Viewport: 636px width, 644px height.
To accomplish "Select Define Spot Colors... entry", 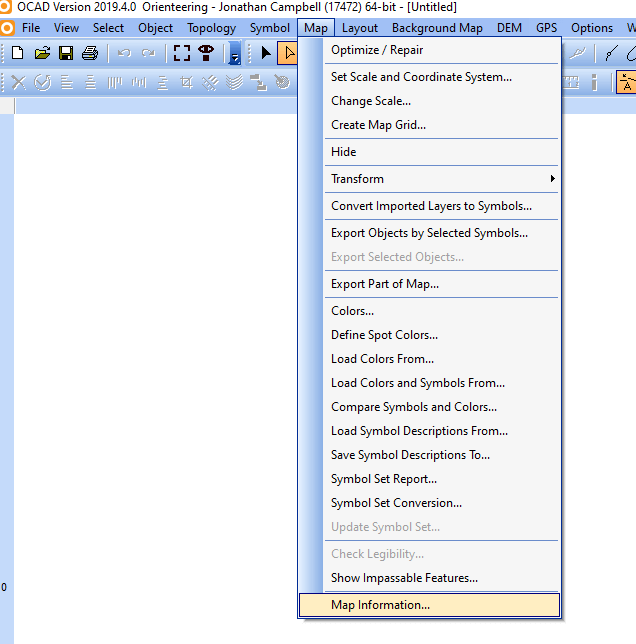I will [429, 335].
